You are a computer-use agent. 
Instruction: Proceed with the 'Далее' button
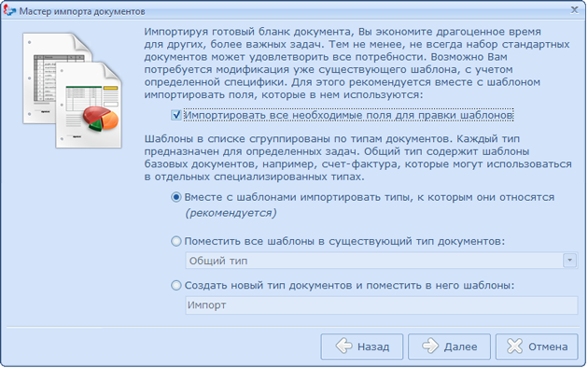click(449, 347)
